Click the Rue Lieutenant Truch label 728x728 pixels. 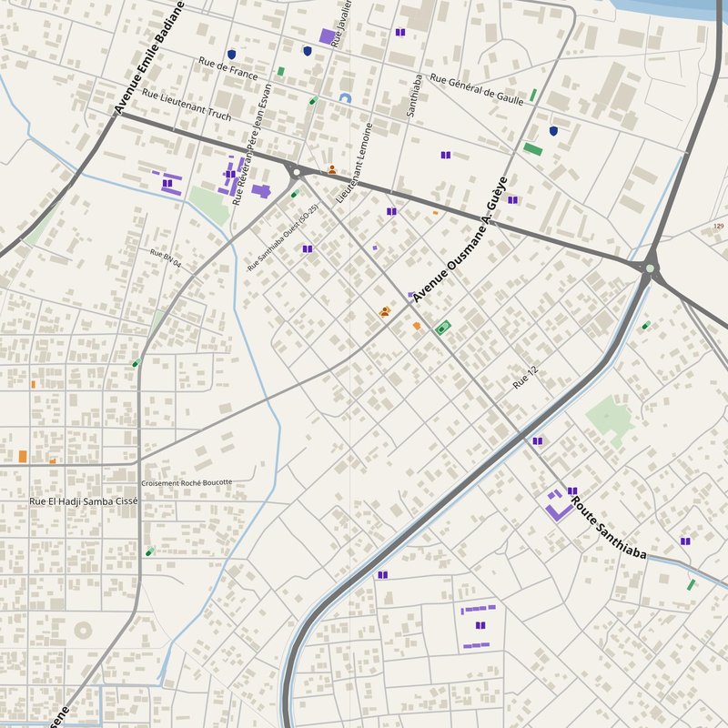click(x=187, y=105)
